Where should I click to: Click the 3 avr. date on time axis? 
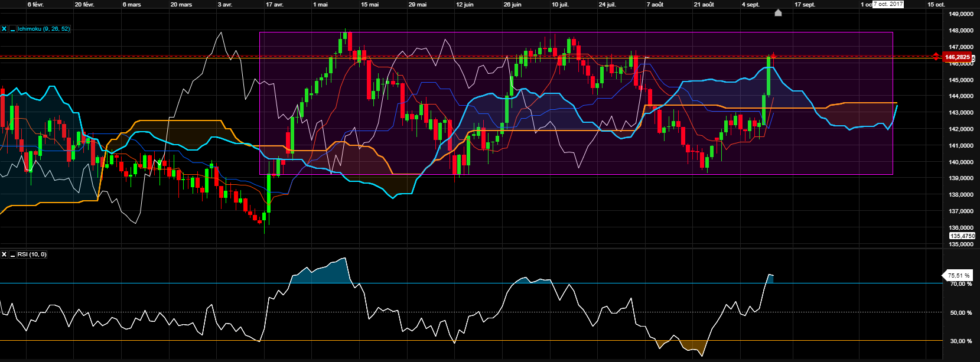(225, 4)
